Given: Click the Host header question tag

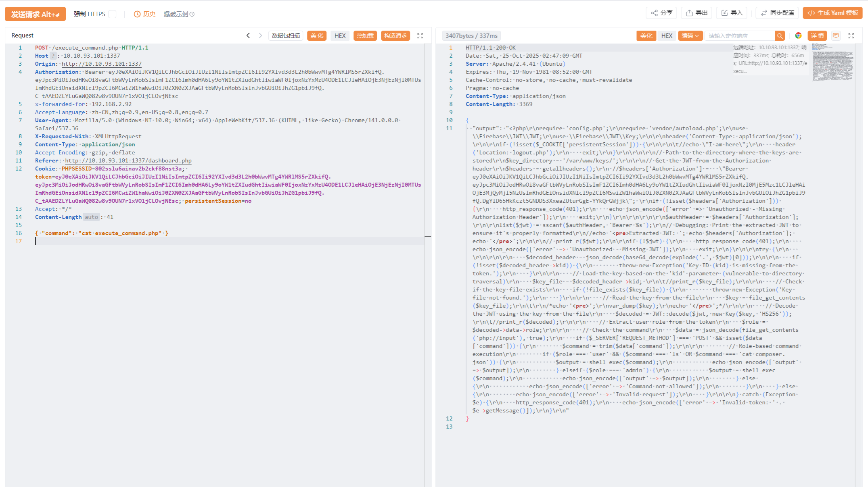Looking at the screenshot, I should 53,56.
